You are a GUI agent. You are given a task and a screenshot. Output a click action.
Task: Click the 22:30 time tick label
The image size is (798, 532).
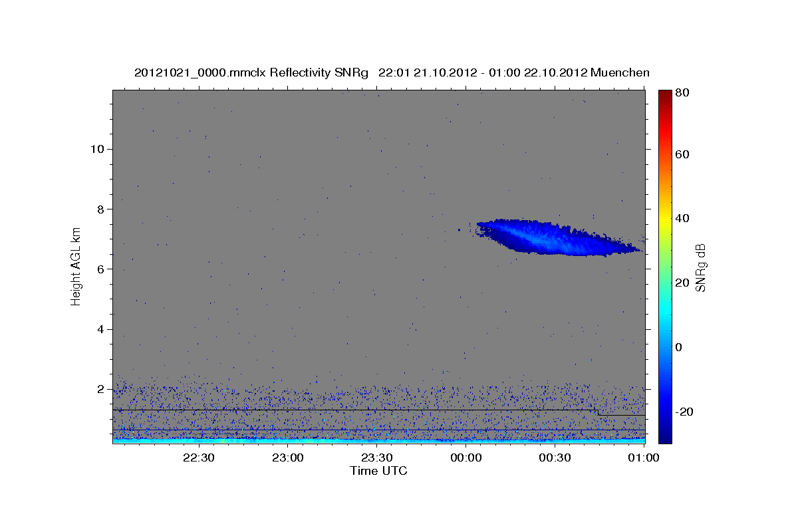coord(199,458)
